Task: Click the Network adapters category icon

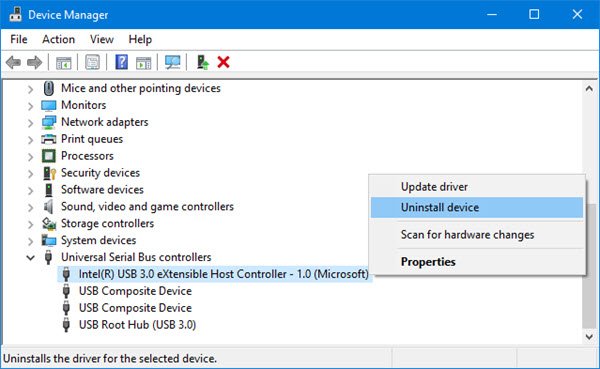Action: pyautogui.click(x=49, y=122)
